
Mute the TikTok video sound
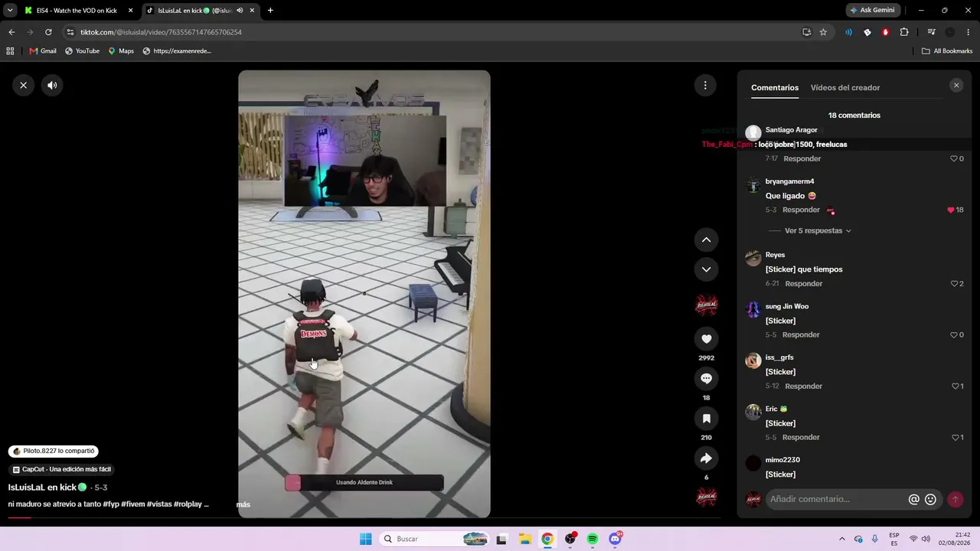coord(52,85)
